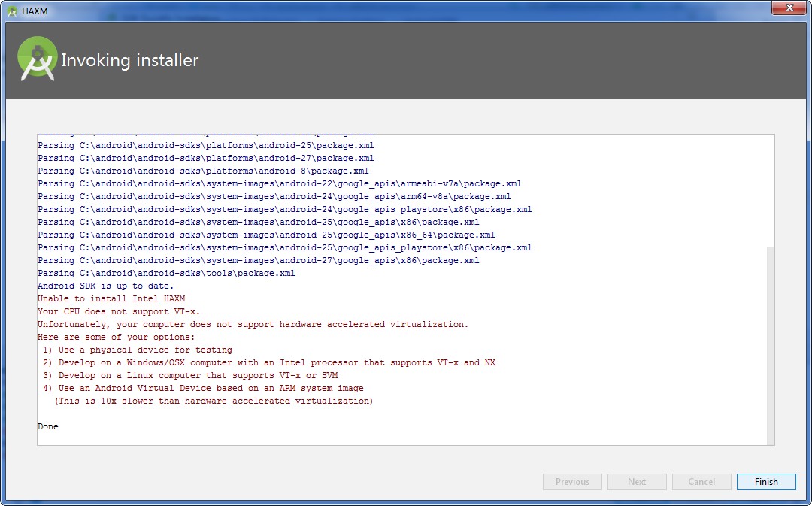This screenshot has height=506, width=812.
Task: Click the 'Done' line in the log
Action: click(x=48, y=427)
